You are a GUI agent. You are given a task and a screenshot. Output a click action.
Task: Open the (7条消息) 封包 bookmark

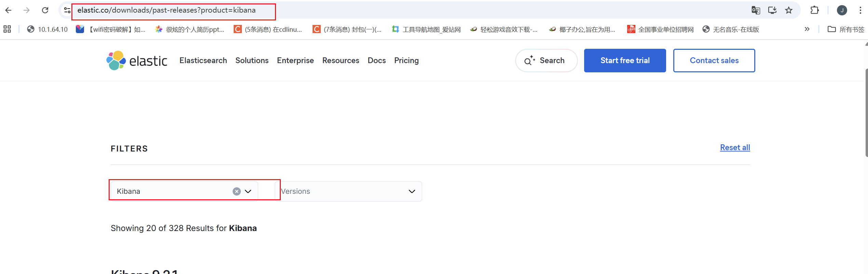pos(347,29)
